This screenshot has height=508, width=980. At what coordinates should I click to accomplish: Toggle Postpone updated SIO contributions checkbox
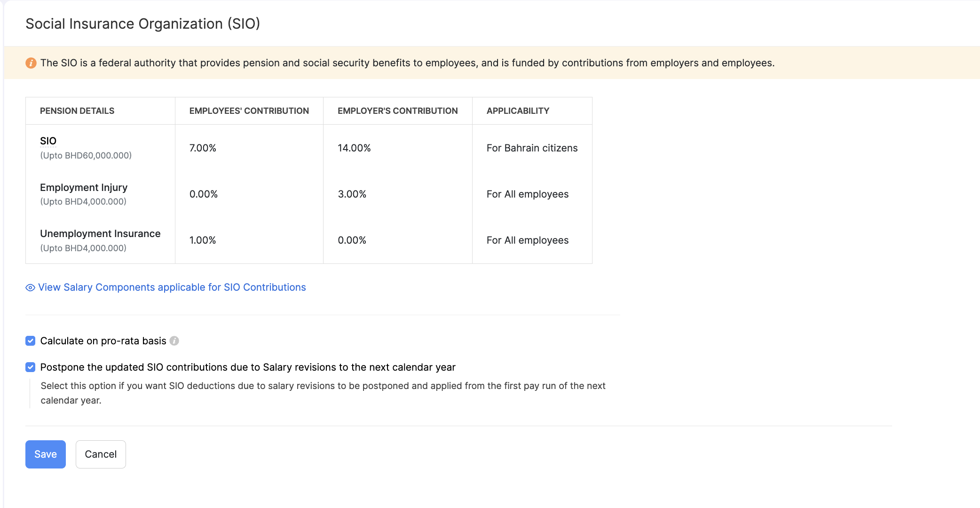[31, 367]
